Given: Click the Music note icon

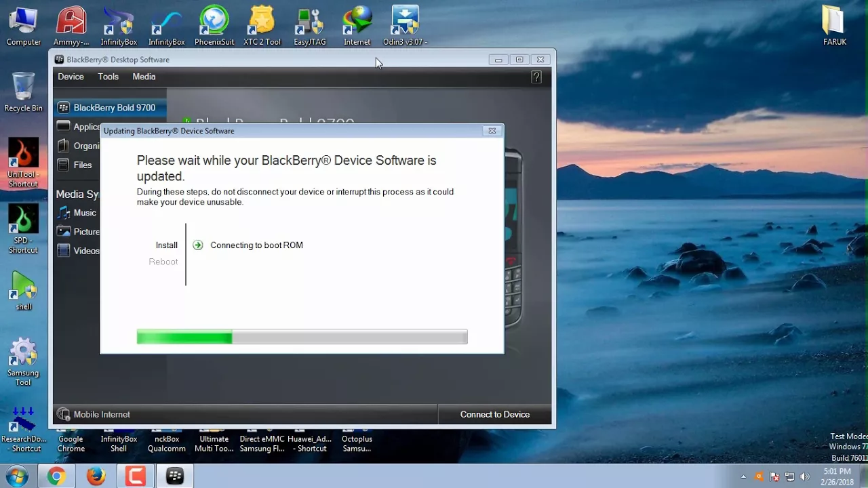Looking at the screenshot, I should 63,213.
